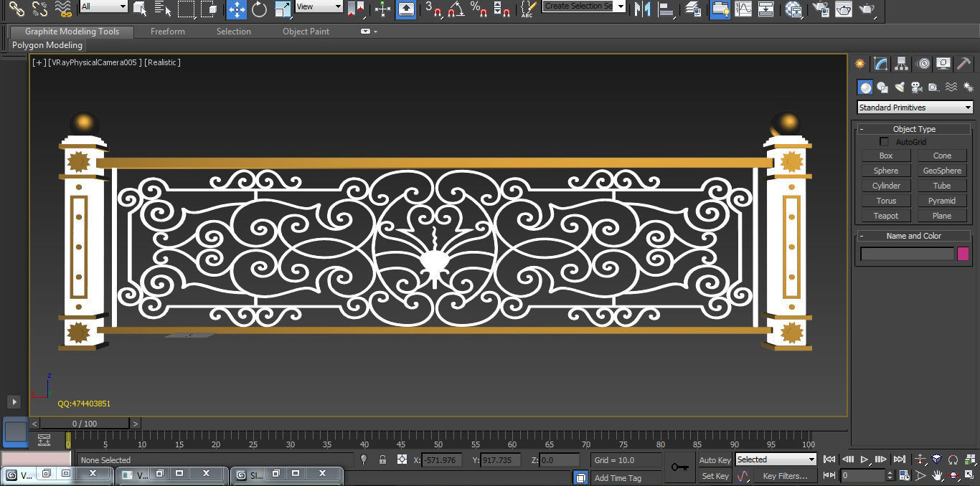Click the Teapot primitive button
Viewport: 980px width, 486px height.
(886, 216)
